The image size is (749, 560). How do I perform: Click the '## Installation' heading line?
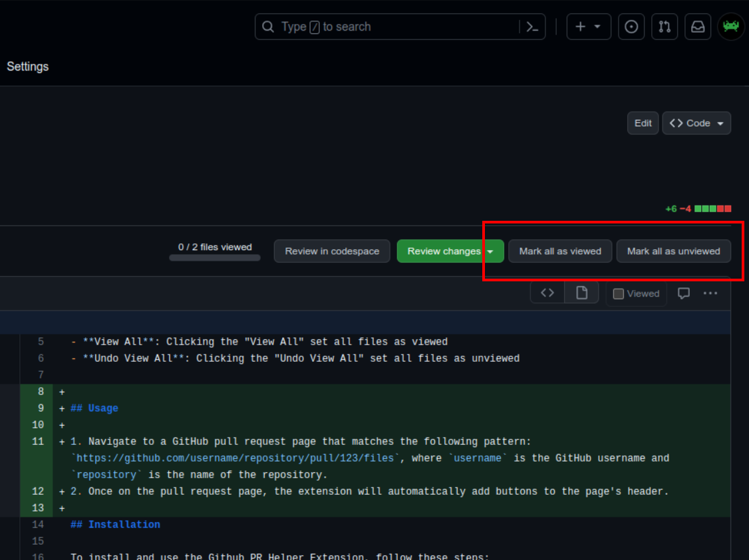coord(115,525)
